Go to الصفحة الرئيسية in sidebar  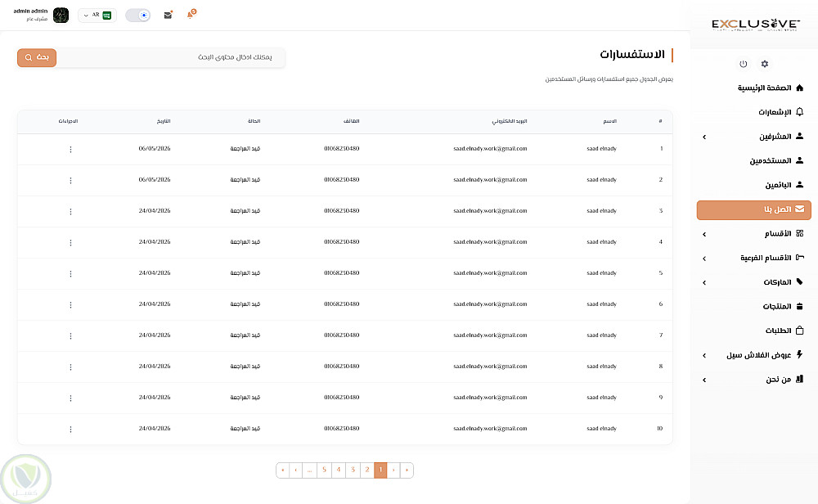(754, 88)
